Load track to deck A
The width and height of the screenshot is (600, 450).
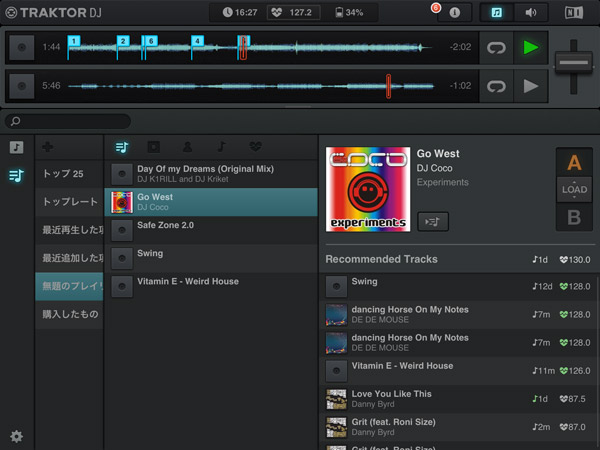click(574, 163)
